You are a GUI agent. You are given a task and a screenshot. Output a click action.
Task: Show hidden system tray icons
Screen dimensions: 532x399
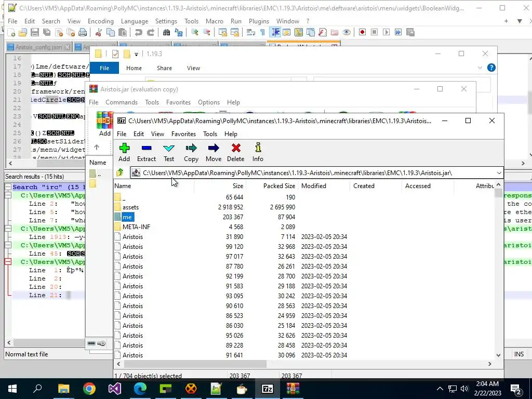click(440, 389)
